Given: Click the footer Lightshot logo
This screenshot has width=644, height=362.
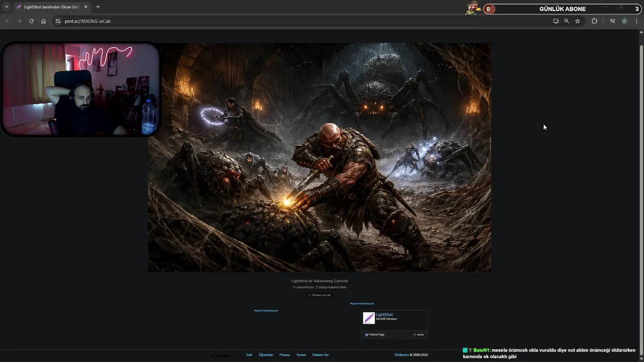Looking at the screenshot, I should [x=221, y=355].
